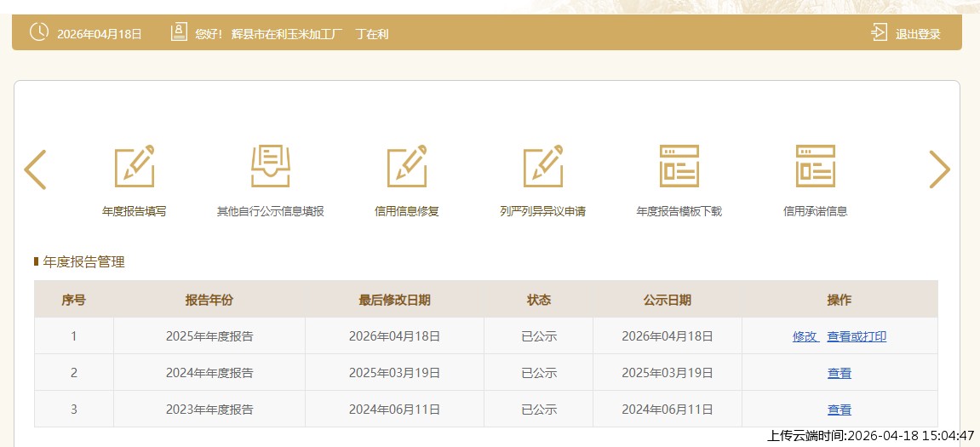This screenshot has width=980, height=447.
Task: Click the 其他自行公示信息填报 inbox icon
Action: coord(271,166)
